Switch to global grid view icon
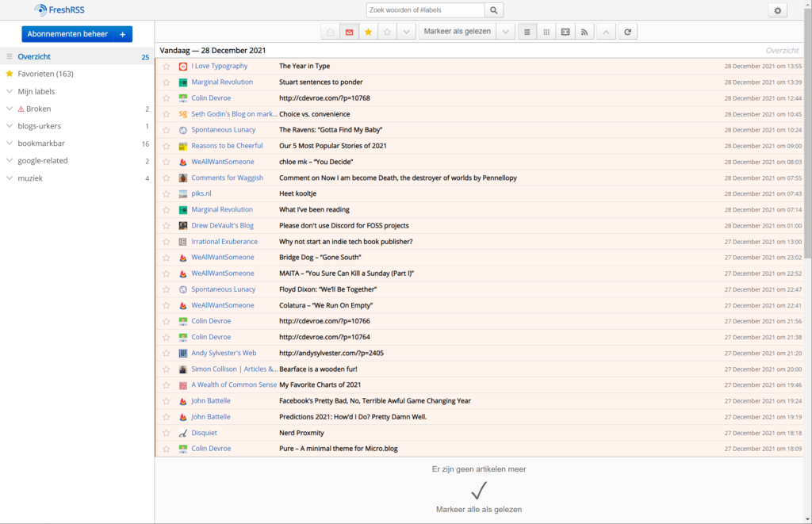 click(x=546, y=32)
